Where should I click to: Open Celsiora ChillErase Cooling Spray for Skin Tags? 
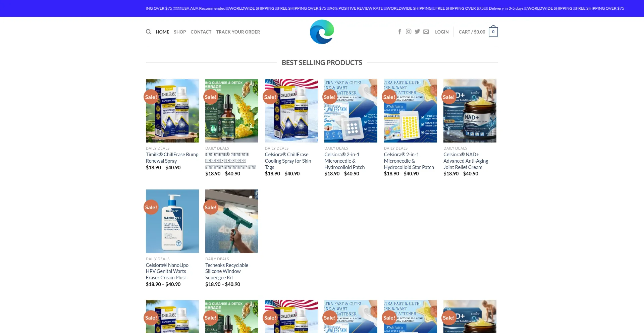click(288, 161)
